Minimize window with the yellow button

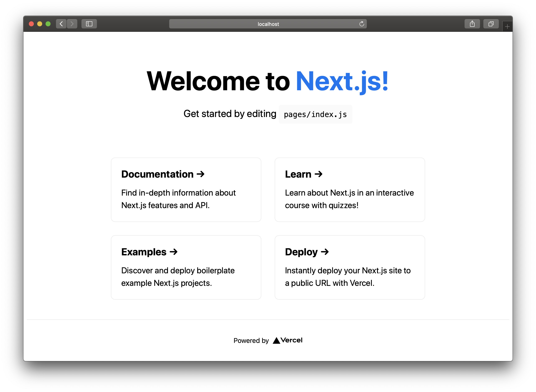coord(40,24)
